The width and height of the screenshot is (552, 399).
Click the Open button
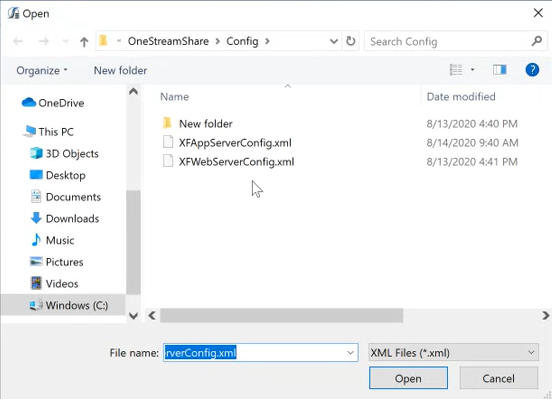[408, 378]
